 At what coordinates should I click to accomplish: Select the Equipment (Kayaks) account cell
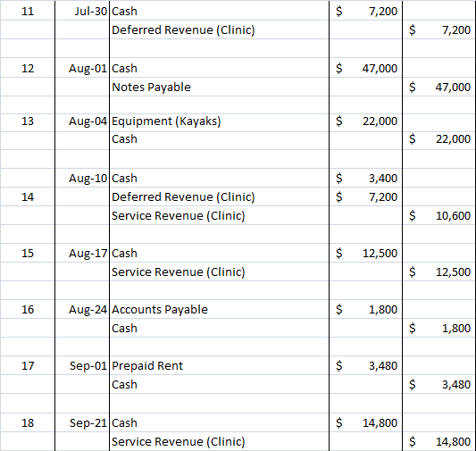point(219,121)
